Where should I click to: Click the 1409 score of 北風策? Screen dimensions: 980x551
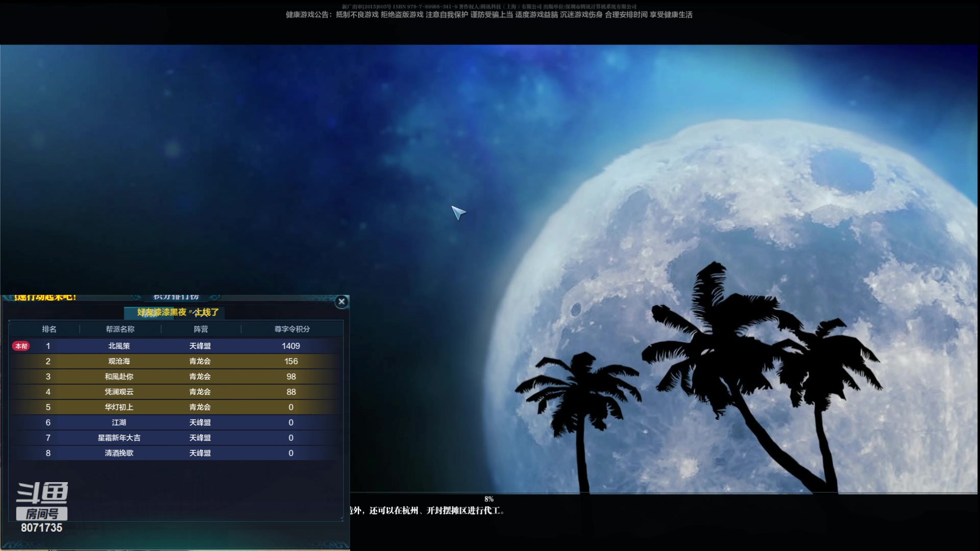[290, 346]
